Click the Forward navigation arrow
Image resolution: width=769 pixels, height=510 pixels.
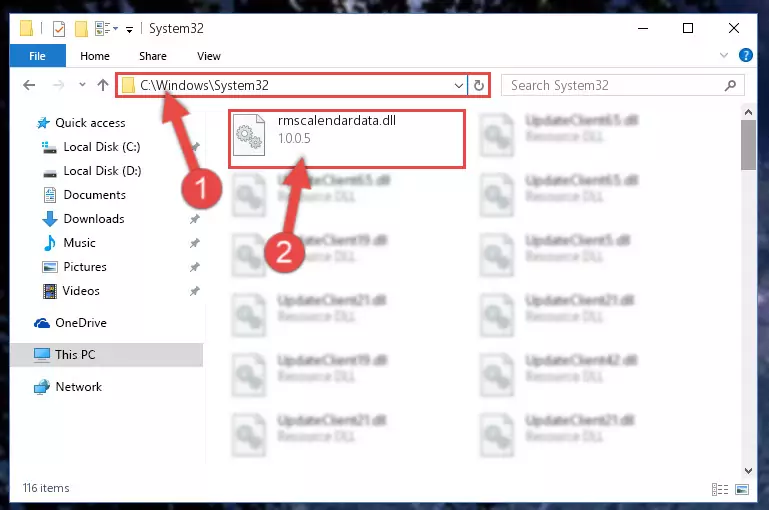58,85
